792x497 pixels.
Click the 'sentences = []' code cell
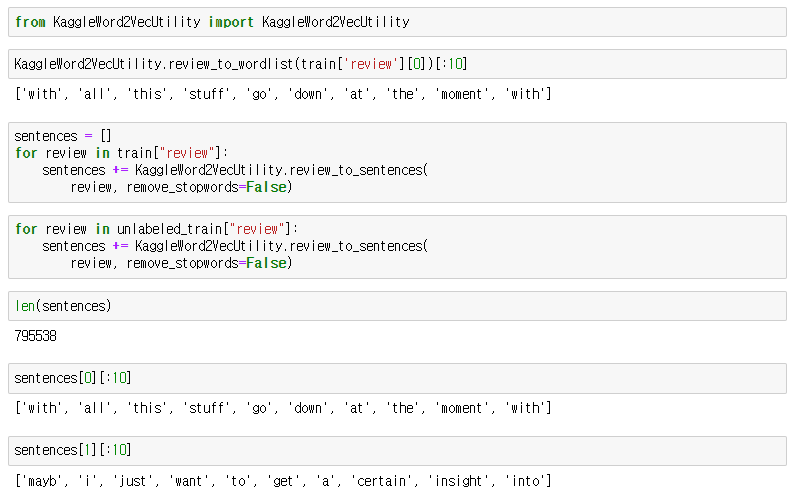(x=397, y=162)
